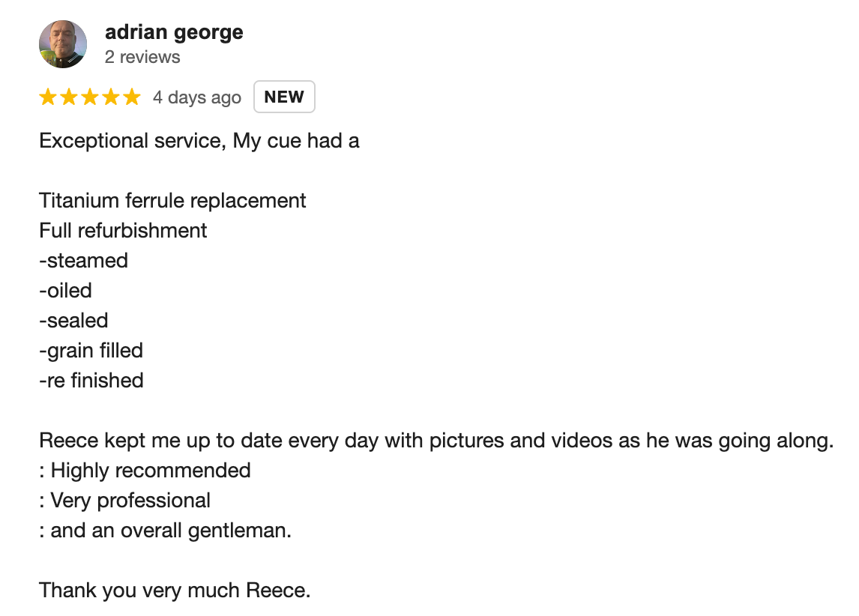Image resolution: width=859 pixels, height=616 pixels.
Task: Click the "2 reviews" text
Action: point(142,57)
